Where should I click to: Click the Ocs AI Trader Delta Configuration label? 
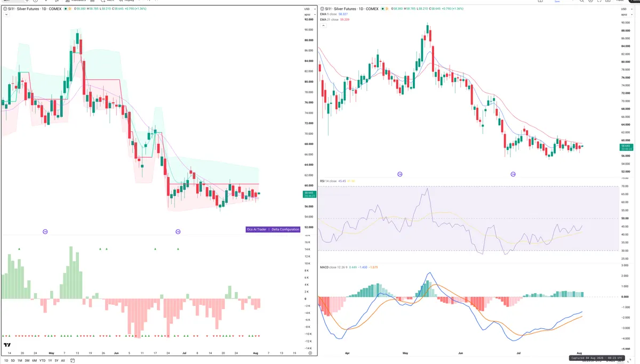pyautogui.click(x=273, y=229)
